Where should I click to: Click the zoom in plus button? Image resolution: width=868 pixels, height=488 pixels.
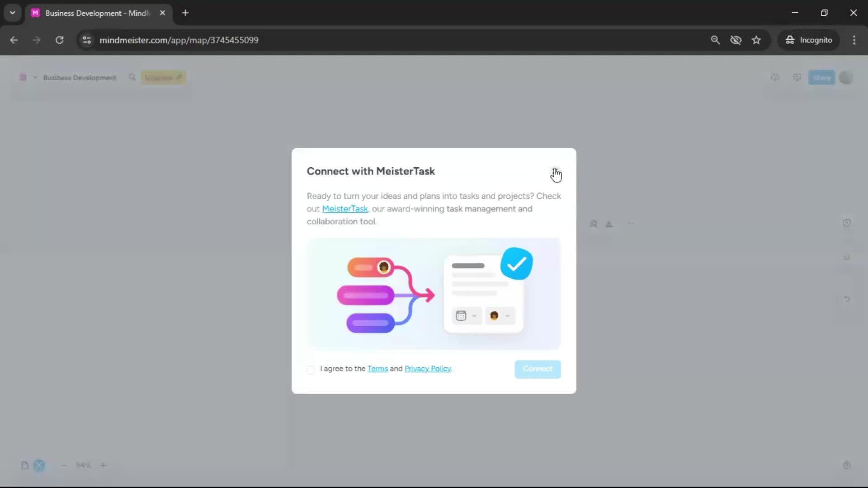(x=103, y=465)
